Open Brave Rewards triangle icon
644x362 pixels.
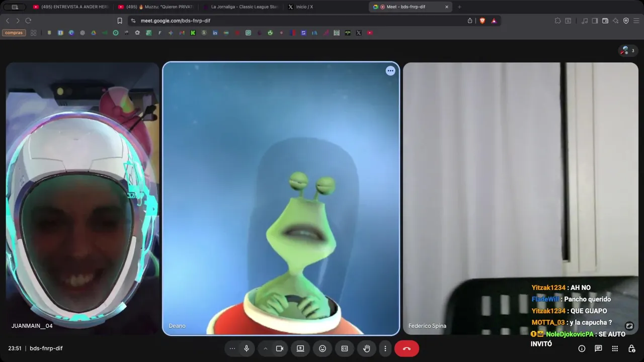pos(494,21)
